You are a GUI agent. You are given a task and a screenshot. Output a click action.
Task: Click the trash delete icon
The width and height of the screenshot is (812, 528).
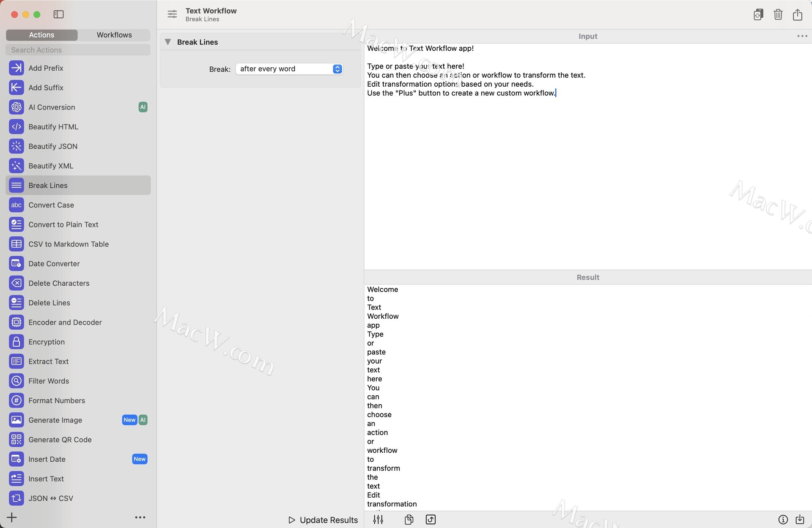click(778, 14)
